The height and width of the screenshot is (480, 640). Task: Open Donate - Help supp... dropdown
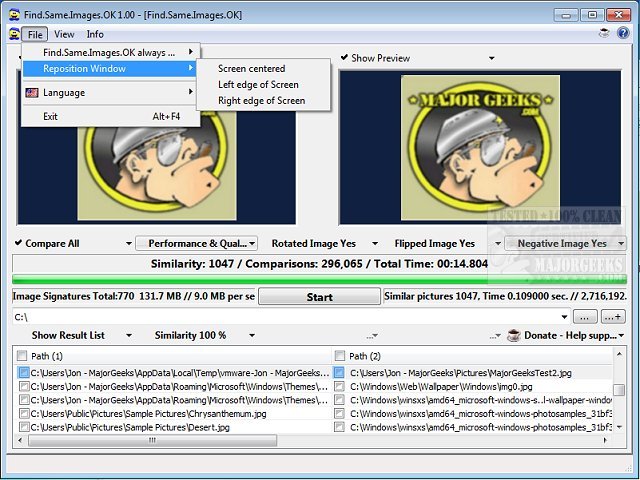coord(621,336)
